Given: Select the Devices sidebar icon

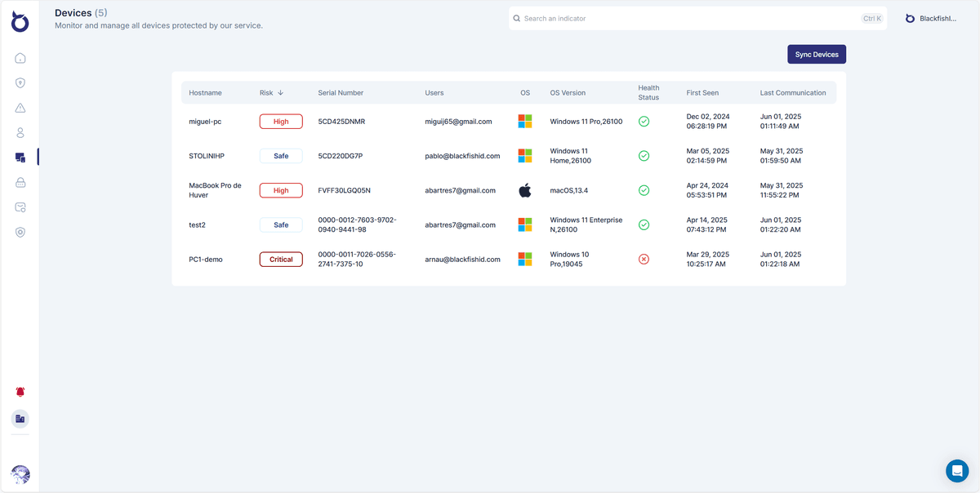Looking at the screenshot, I should 20,158.
